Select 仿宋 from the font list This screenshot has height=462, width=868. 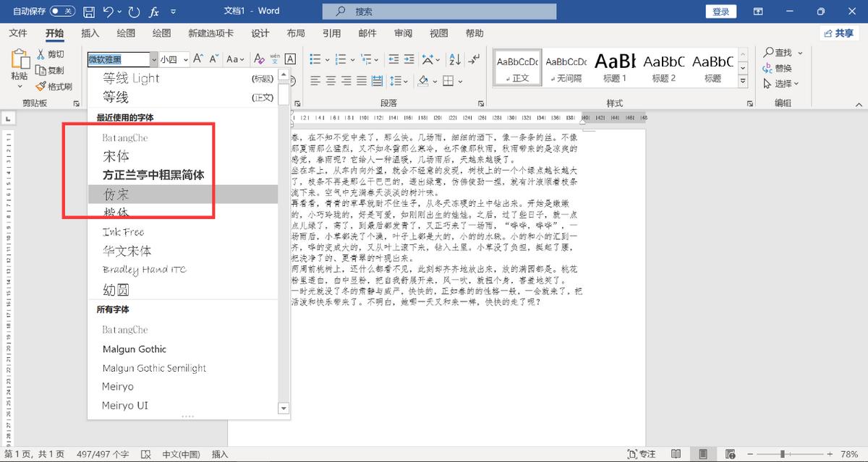117,194
